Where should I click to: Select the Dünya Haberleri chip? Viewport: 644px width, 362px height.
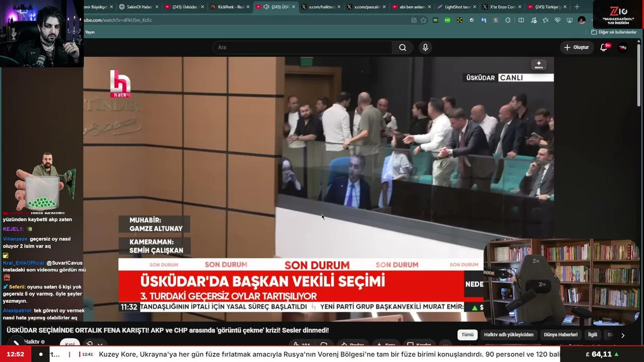click(x=560, y=335)
